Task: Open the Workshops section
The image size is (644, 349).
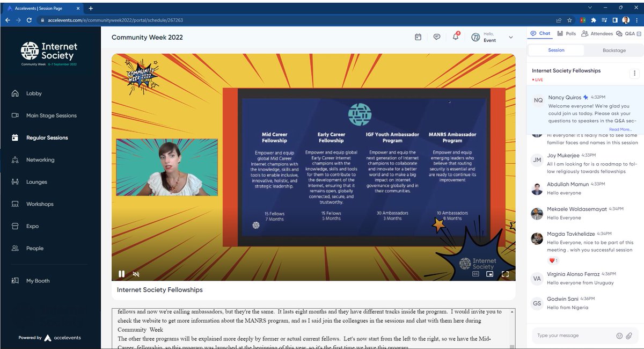Action: pos(40,204)
